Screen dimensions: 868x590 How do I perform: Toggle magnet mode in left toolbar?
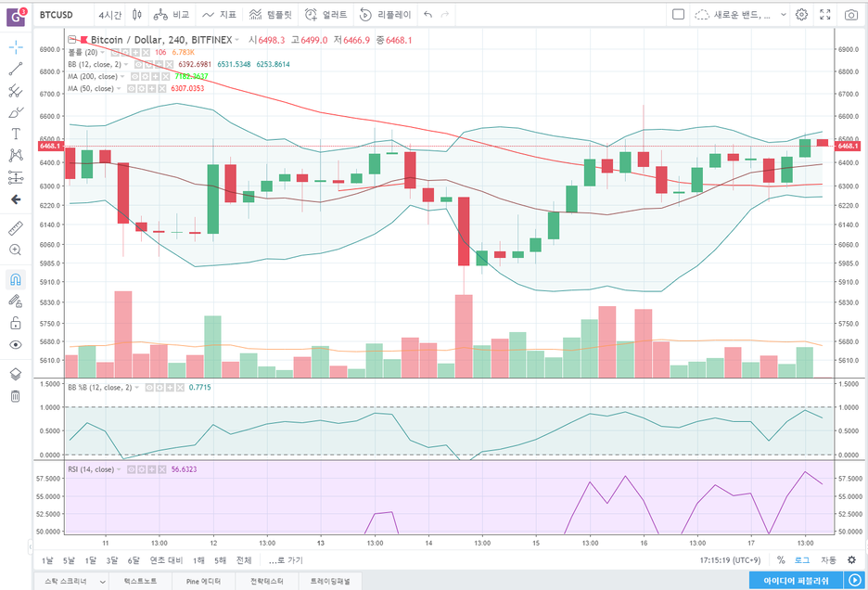tap(16, 279)
